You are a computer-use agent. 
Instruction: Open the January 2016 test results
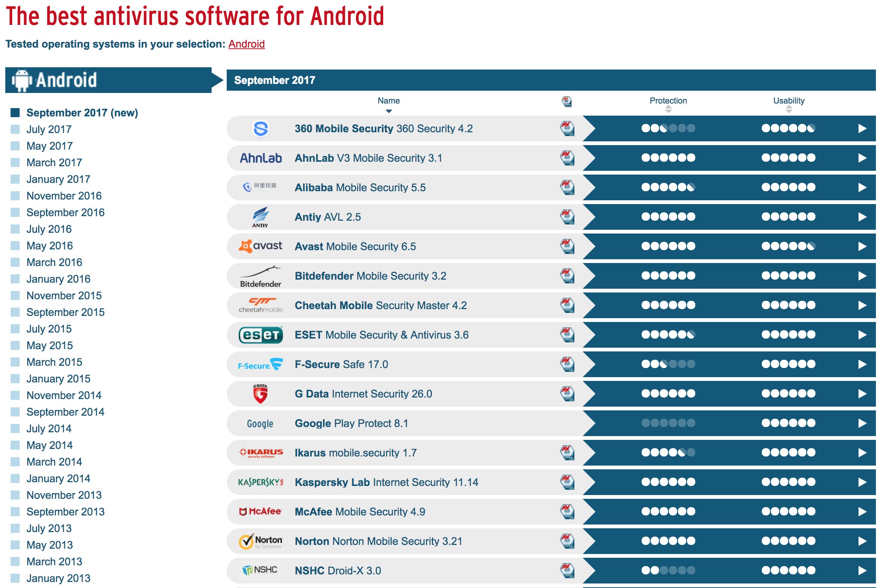click(x=59, y=279)
